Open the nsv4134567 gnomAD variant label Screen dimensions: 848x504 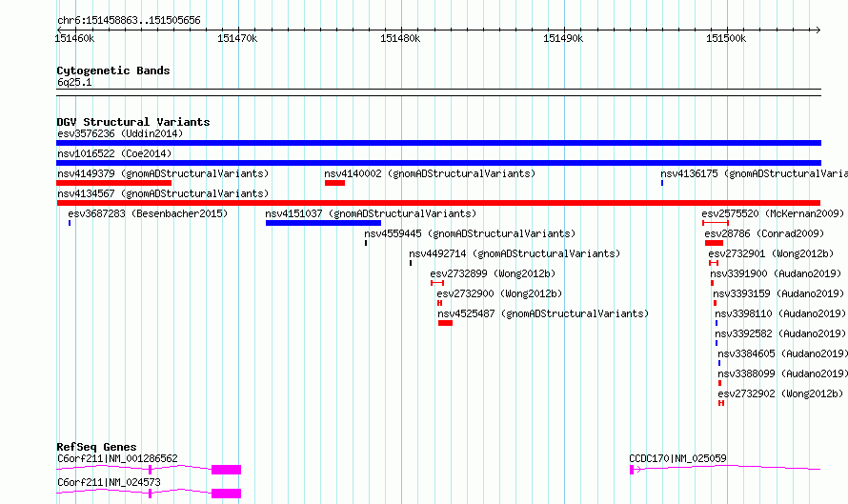(x=163, y=193)
